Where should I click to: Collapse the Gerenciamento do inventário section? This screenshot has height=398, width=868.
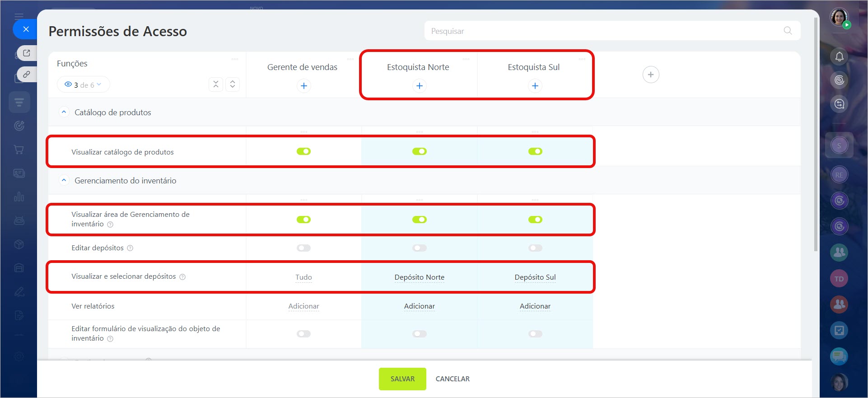pyautogui.click(x=64, y=180)
